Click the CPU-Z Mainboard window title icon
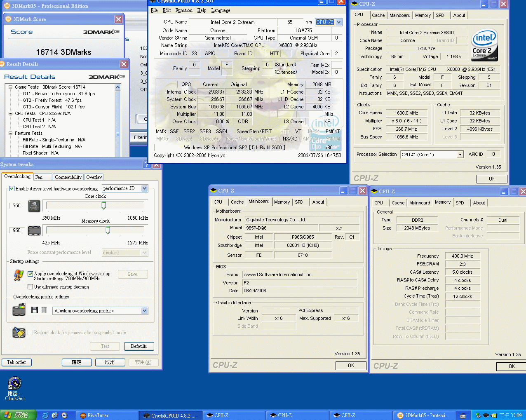The width and height of the screenshot is (526, 420). click(214, 190)
